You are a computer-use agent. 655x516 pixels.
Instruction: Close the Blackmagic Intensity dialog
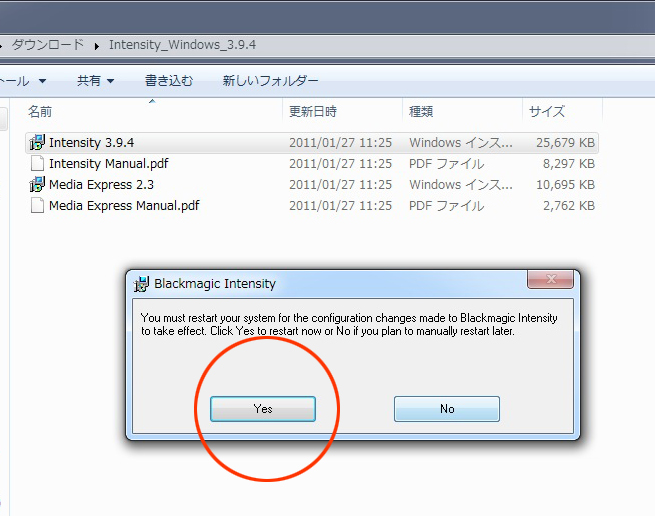[550, 279]
